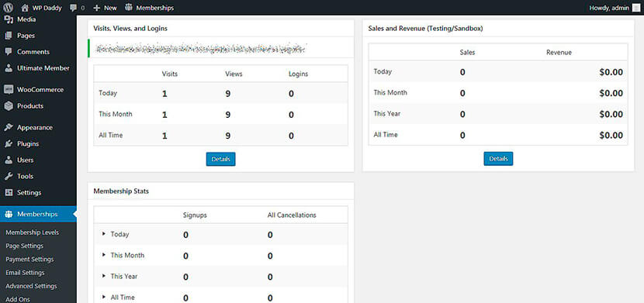Open the Appearance label in the sidebar
The width and height of the screenshot is (644, 303).
coord(35,128)
